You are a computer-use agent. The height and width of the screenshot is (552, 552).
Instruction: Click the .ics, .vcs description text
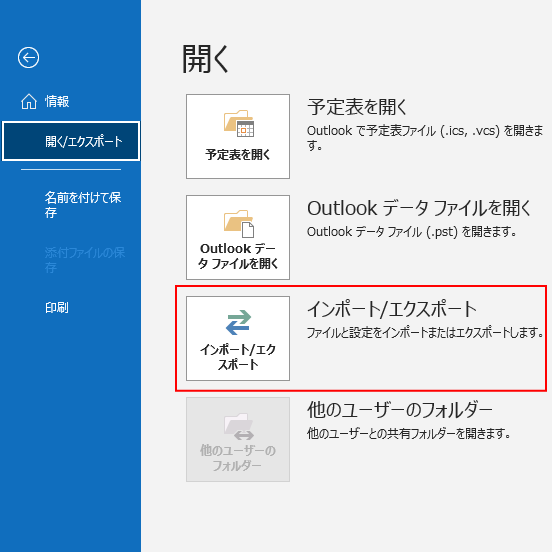[425, 138]
